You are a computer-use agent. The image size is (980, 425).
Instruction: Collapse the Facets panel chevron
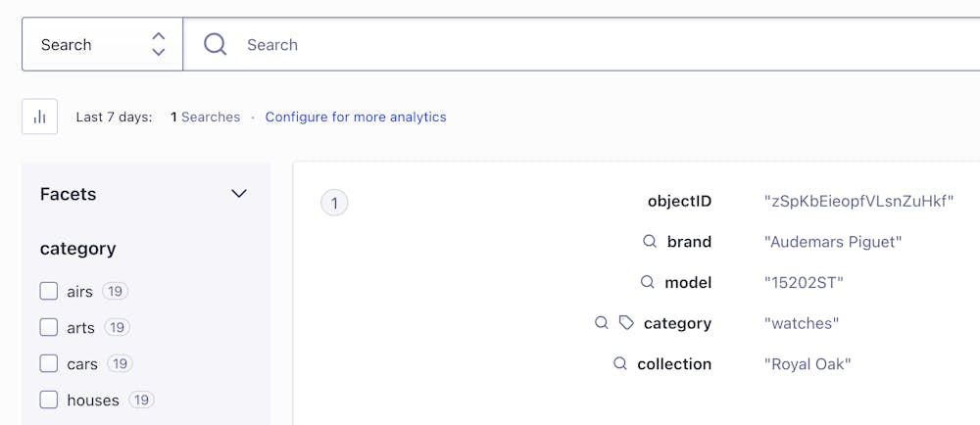[x=238, y=194]
